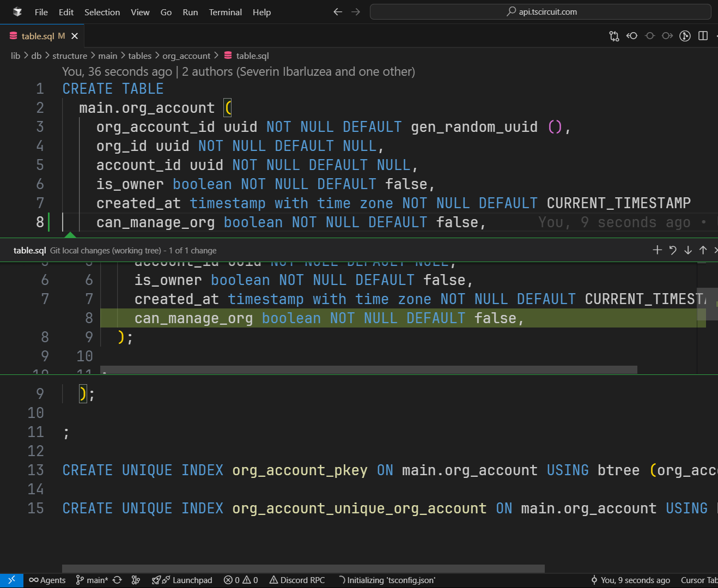Click the lib breadcrumb segment

click(15, 56)
